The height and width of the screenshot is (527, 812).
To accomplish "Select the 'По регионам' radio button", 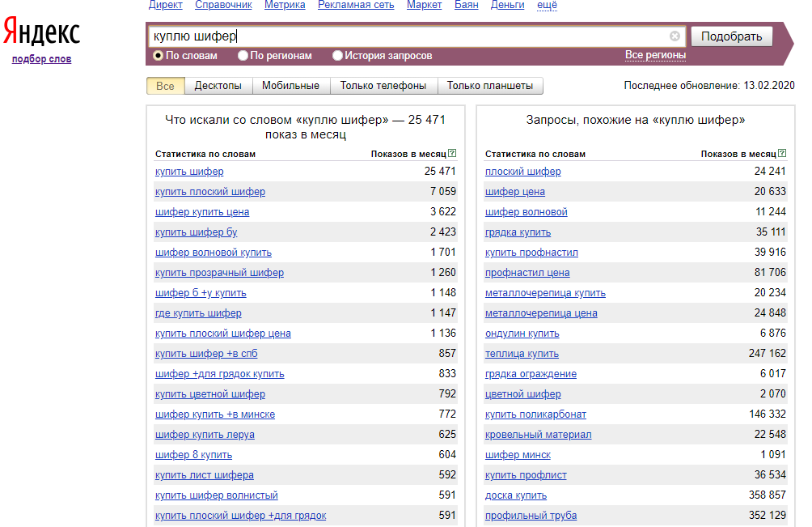I will pos(243,55).
